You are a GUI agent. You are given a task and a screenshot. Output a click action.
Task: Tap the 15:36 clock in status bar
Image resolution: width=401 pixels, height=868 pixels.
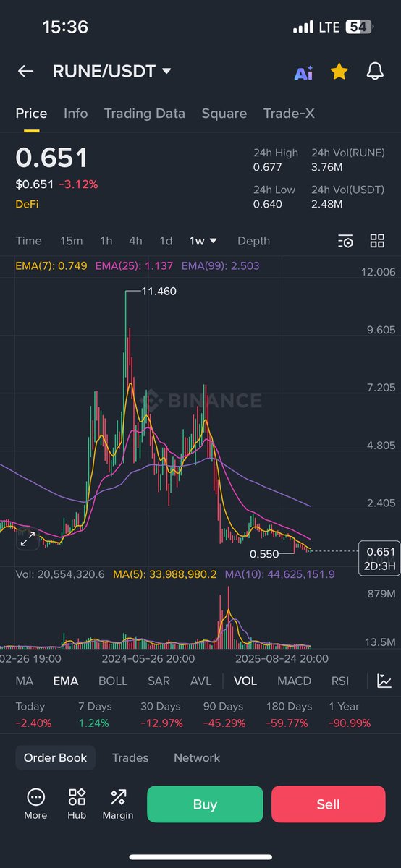pyautogui.click(x=65, y=27)
